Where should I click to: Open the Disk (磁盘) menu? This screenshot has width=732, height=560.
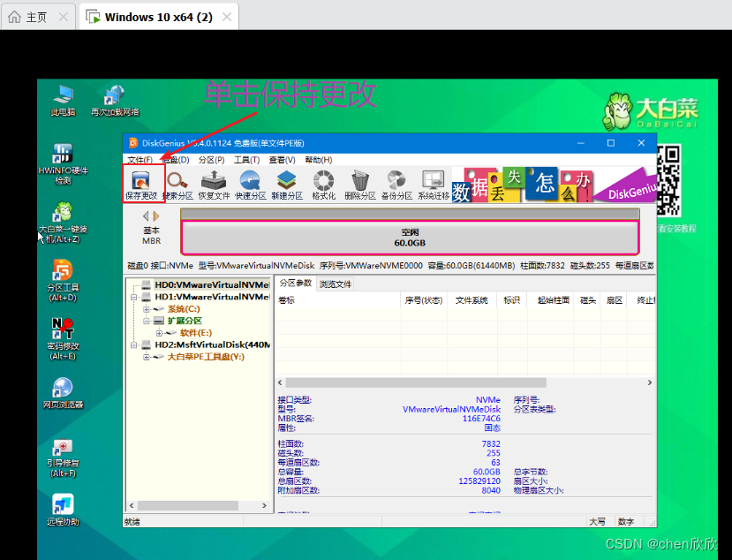pyautogui.click(x=176, y=160)
